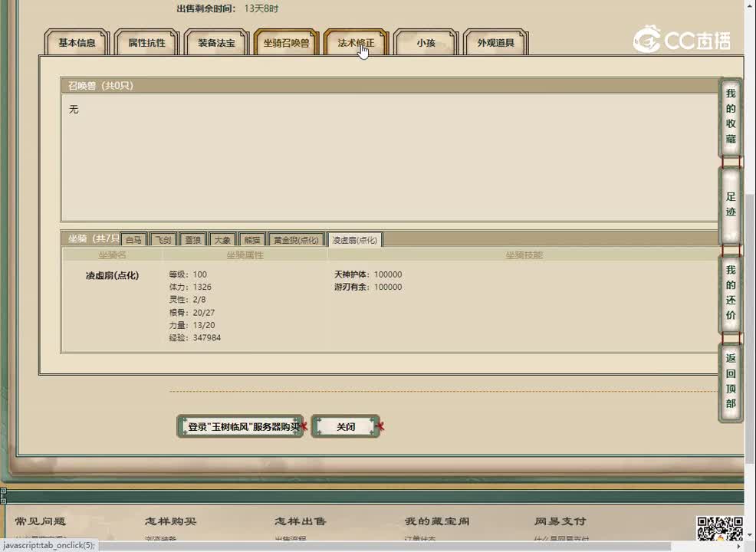Click 返回顶部 to return to top
Image resolution: width=756 pixels, height=552 pixels.
click(730, 381)
